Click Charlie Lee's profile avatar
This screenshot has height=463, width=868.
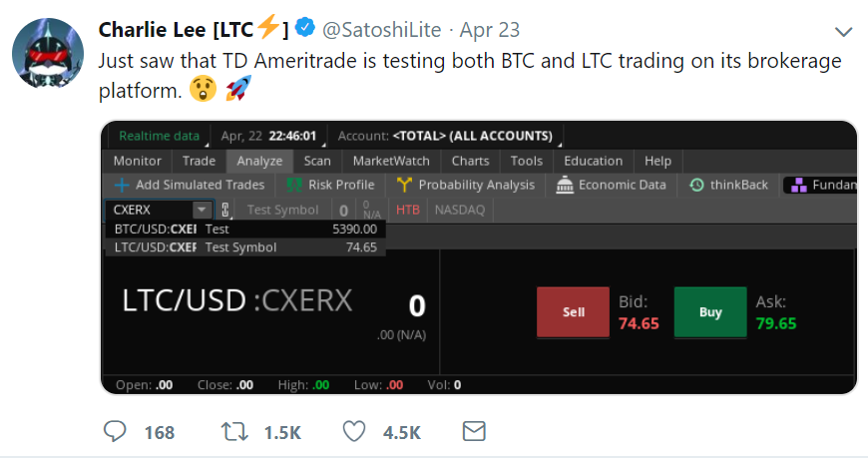click(46, 52)
